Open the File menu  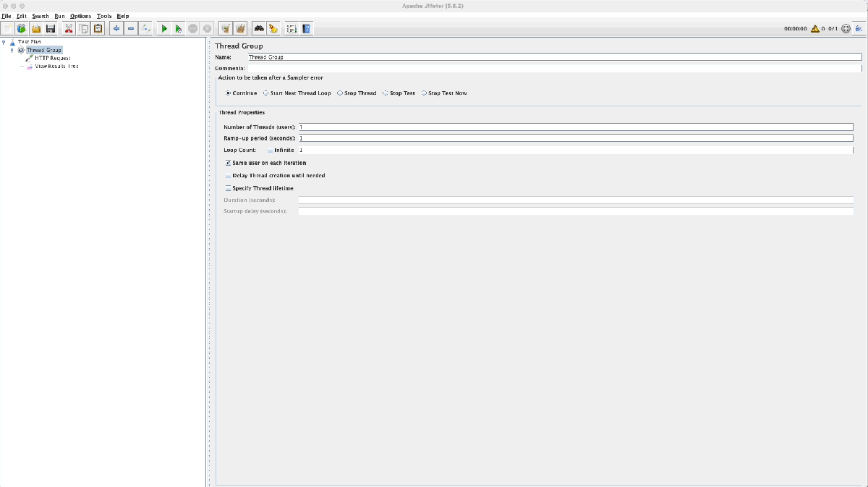7,16
